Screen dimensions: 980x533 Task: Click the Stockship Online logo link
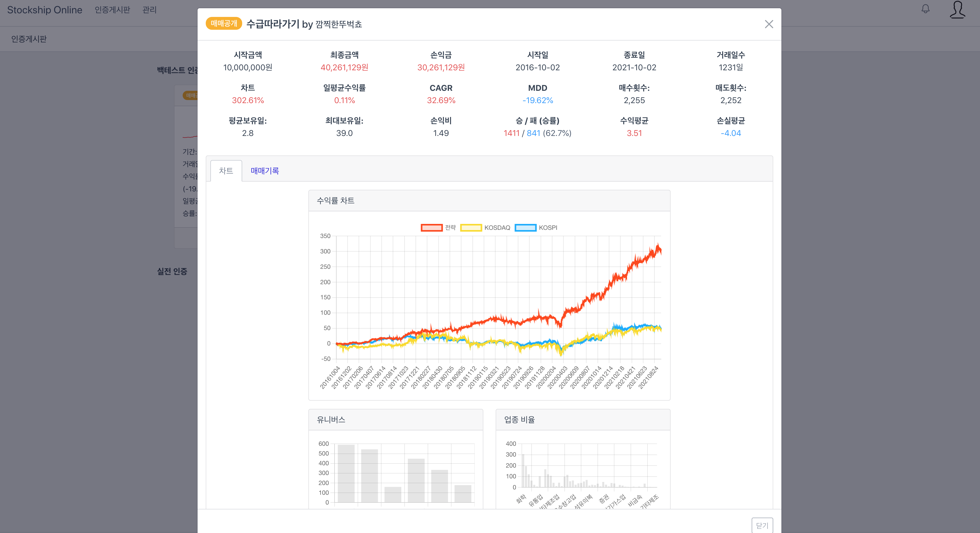click(x=45, y=10)
